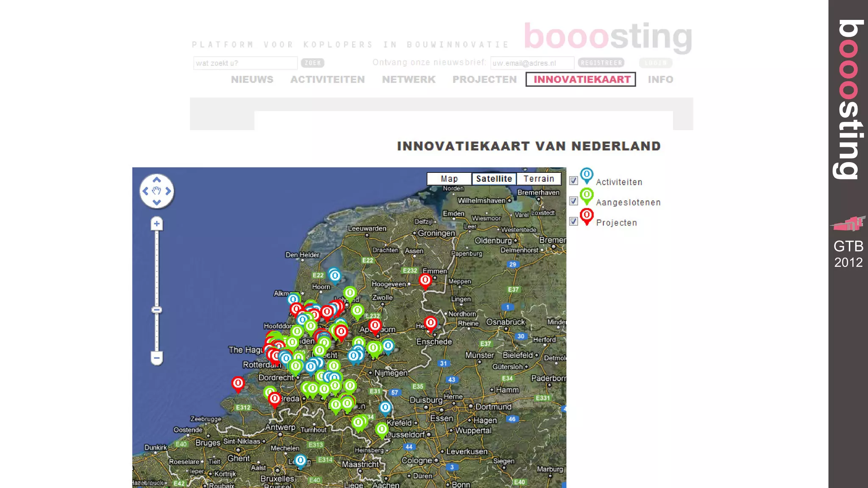The height and width of the screenshot is (488, 868).
Task: Click the pink building icon above GTB 2012
Action: point(848,223)
